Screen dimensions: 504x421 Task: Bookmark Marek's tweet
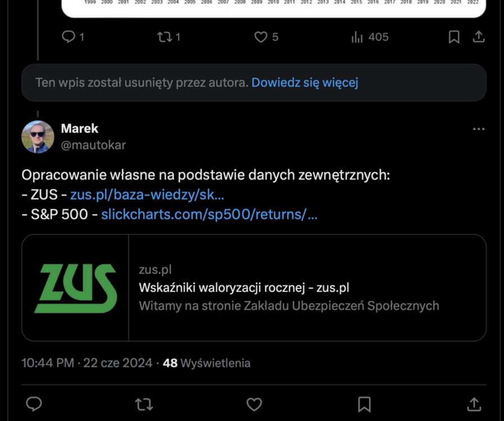click(364, 404)
